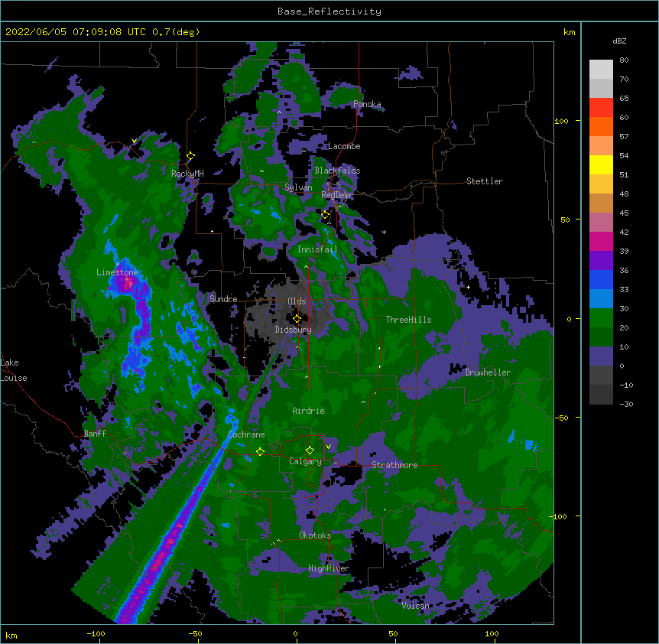Pick the magenta 39–42 dBZ legend color
Viewport: 659px width, 644px height.
tap(601, 241)
